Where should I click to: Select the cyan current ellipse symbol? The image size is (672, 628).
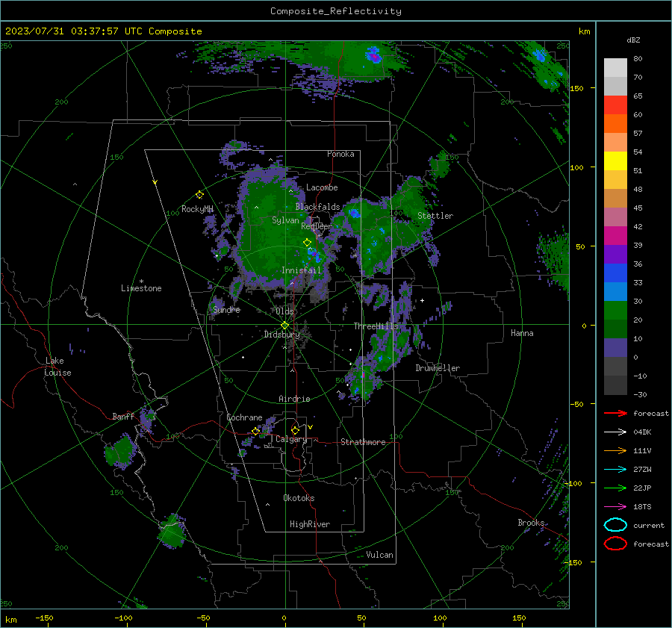(x=615, y=525)
